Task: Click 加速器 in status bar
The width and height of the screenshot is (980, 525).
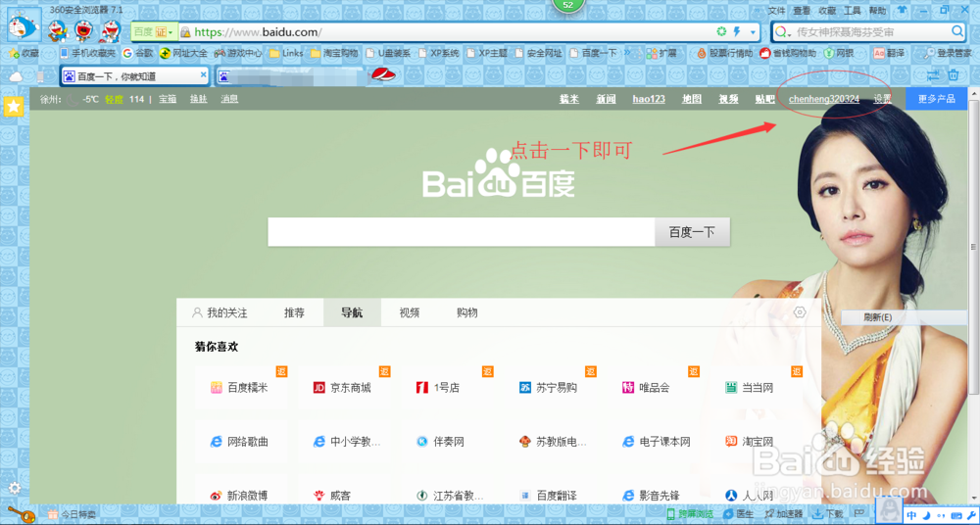Action: pos(784,514)
